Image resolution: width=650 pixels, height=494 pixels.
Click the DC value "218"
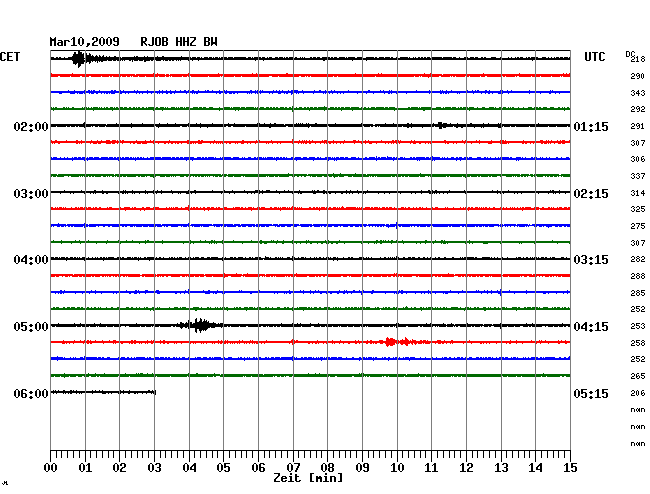click(638, 59)
